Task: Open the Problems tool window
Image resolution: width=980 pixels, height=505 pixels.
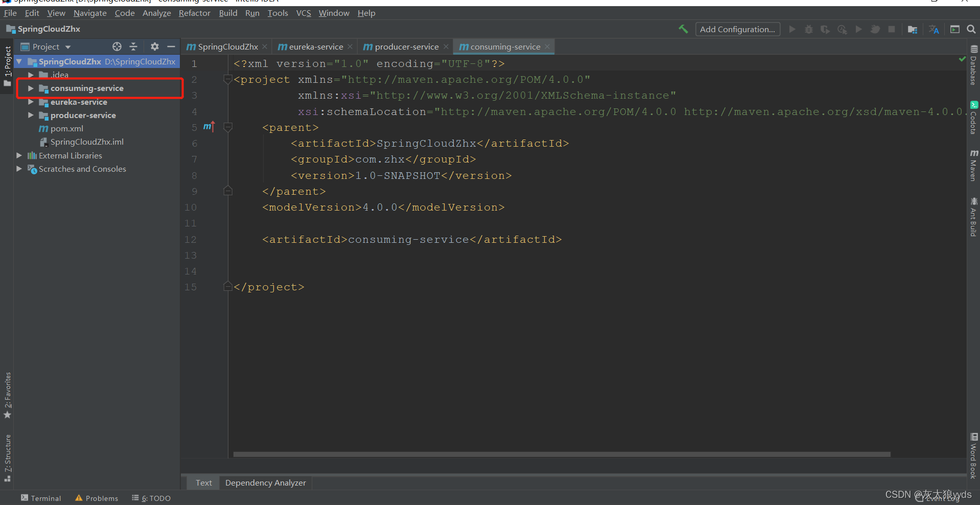Action: tap(97, 498)
